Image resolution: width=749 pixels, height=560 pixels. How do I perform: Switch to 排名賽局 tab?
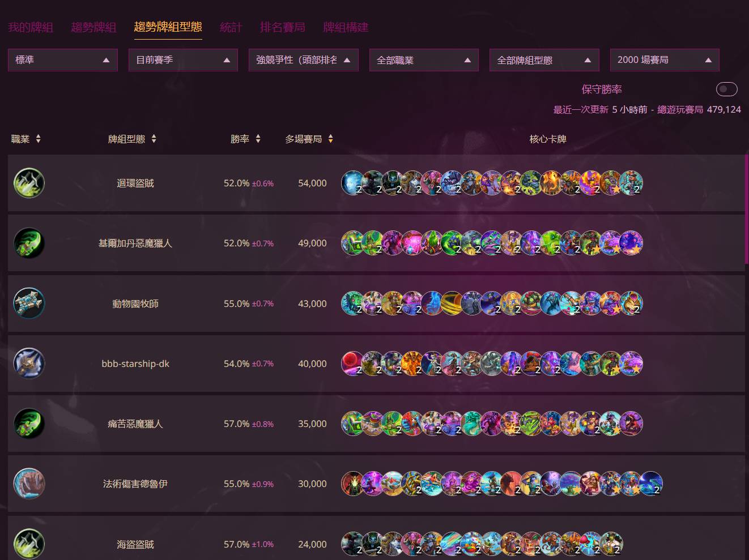pyautogui.click(x=283, y=27)
